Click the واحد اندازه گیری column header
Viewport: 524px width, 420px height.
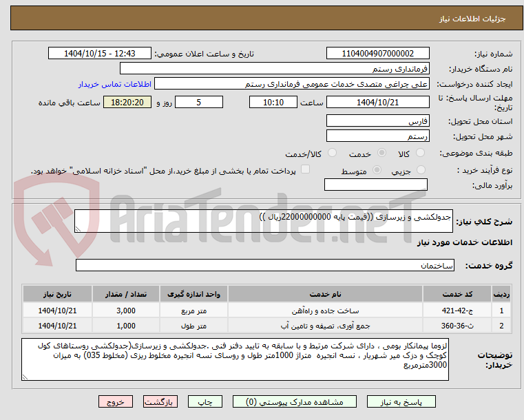click(x=193, y=294)
